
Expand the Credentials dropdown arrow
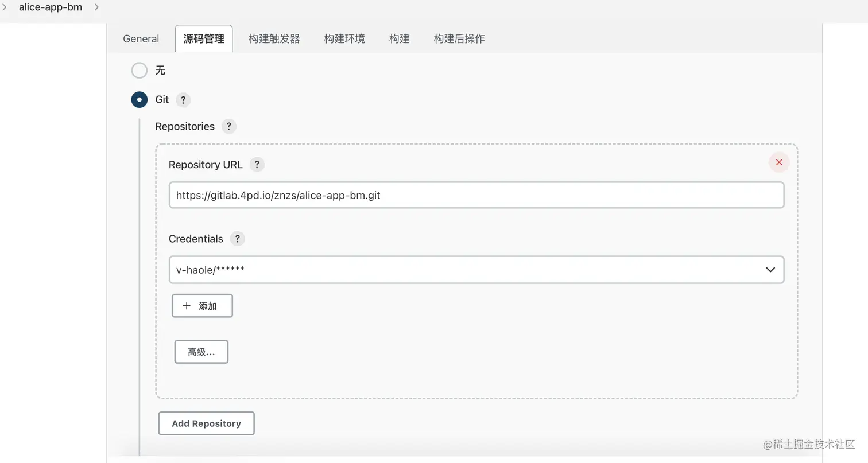pyautogui.click(x=770, y=270)
